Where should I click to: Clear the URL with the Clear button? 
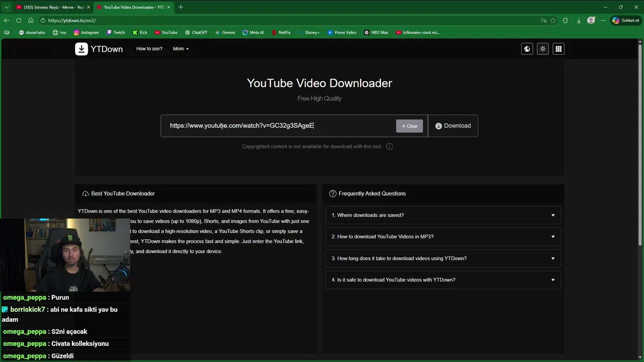click(x=410, y=126)
